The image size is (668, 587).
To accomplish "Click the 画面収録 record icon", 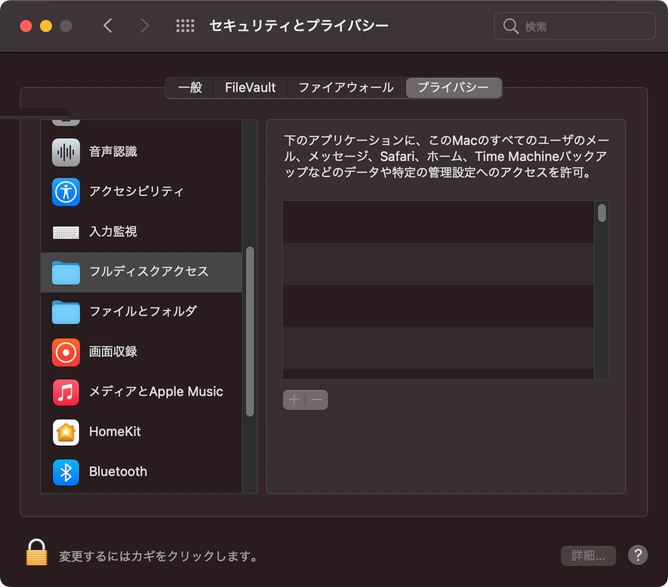I will pyautogui.click(x=66, y=352).
